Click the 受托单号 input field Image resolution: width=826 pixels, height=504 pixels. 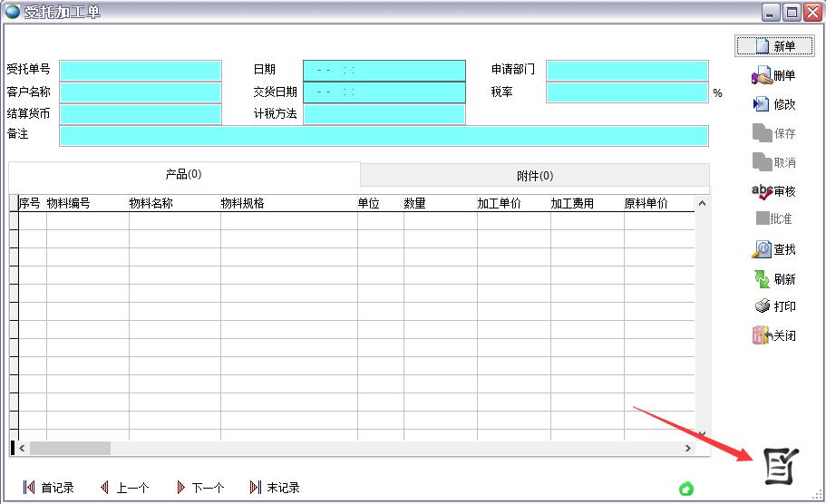click(141, 71)
